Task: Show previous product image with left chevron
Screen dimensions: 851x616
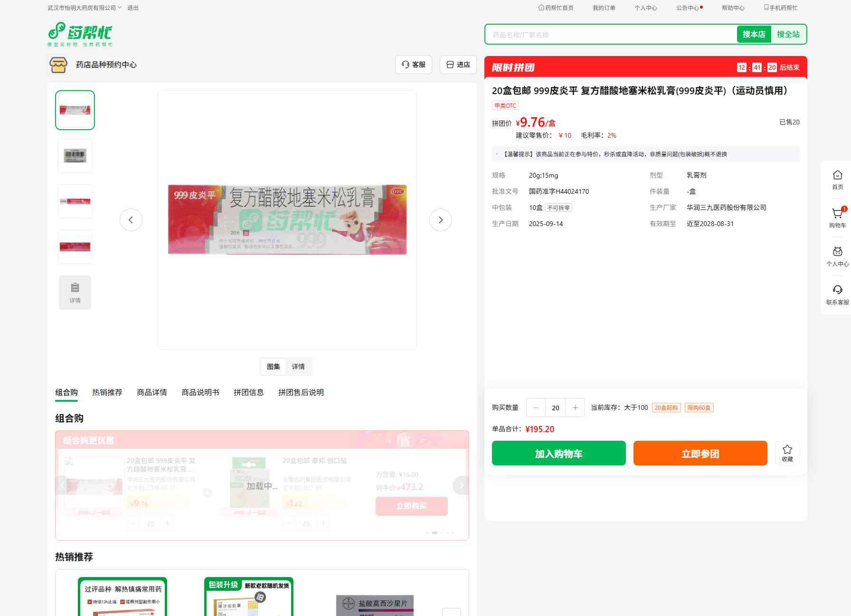Action: 131,220
